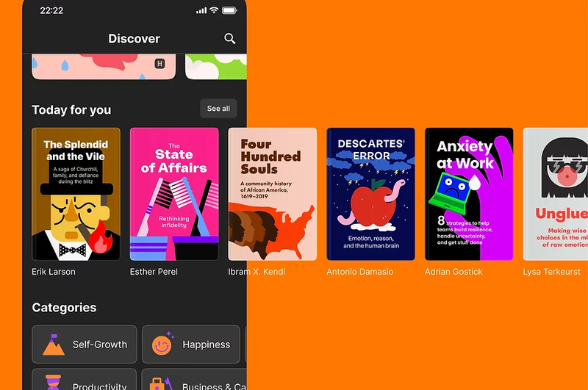
Task: Select the Business & Career category
Action: click(194, 379)
